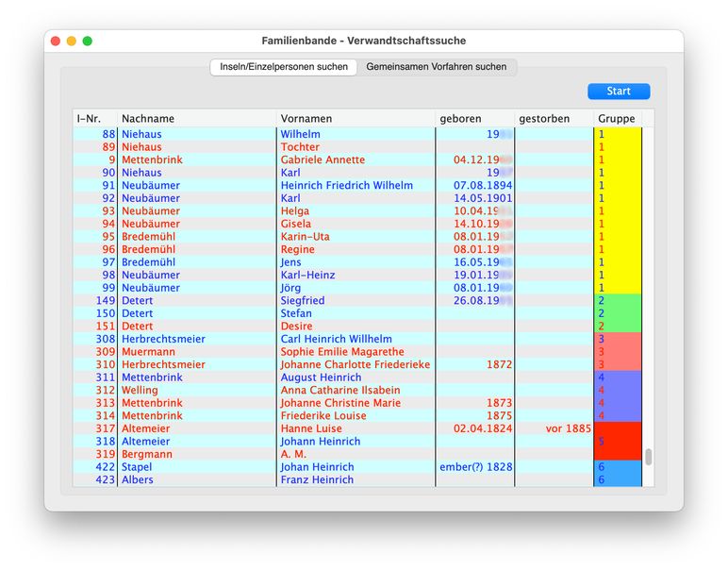Click the green window zoom button
Screen dimensions: 728x570
(88, 42)
